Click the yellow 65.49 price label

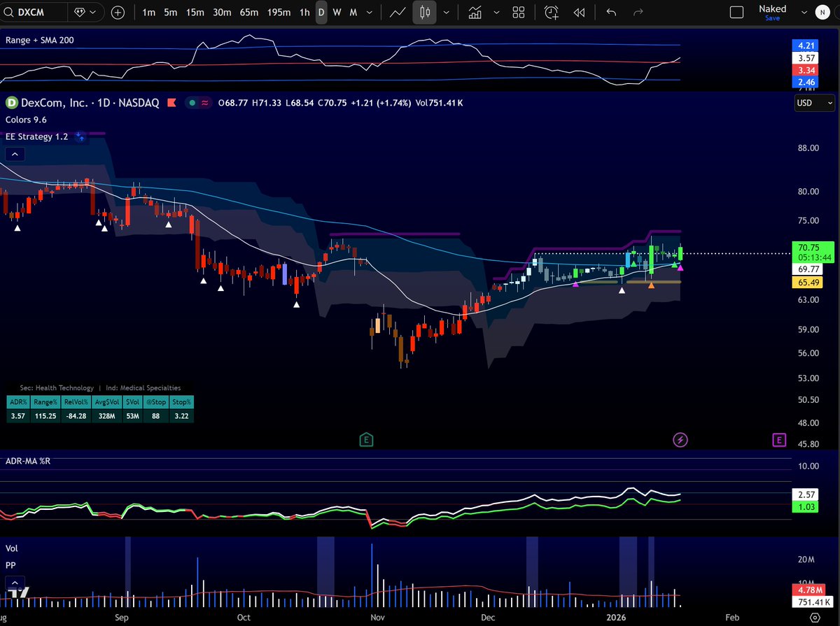point(808,283)
